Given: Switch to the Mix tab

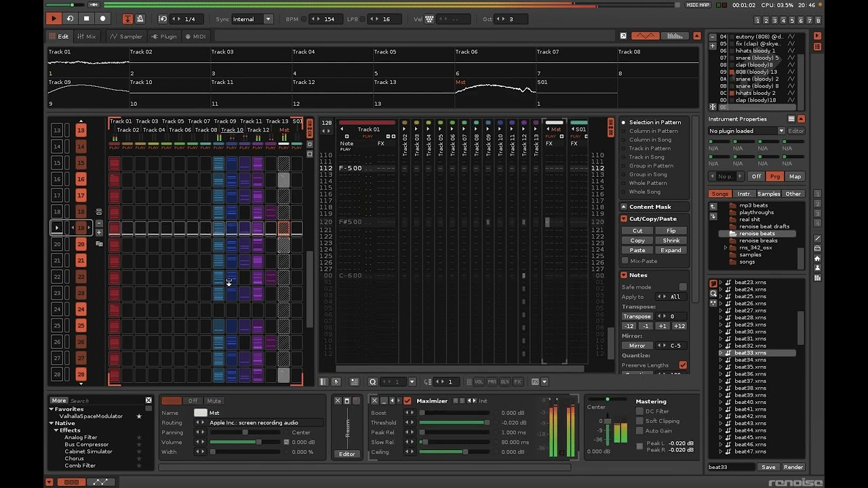Looking at the screenshot, I should [86, 37].
